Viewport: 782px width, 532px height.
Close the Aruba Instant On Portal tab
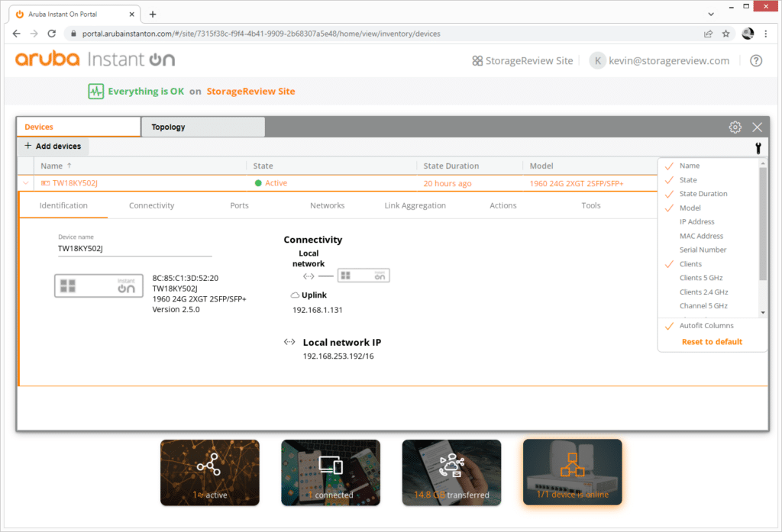pos(131,14)
